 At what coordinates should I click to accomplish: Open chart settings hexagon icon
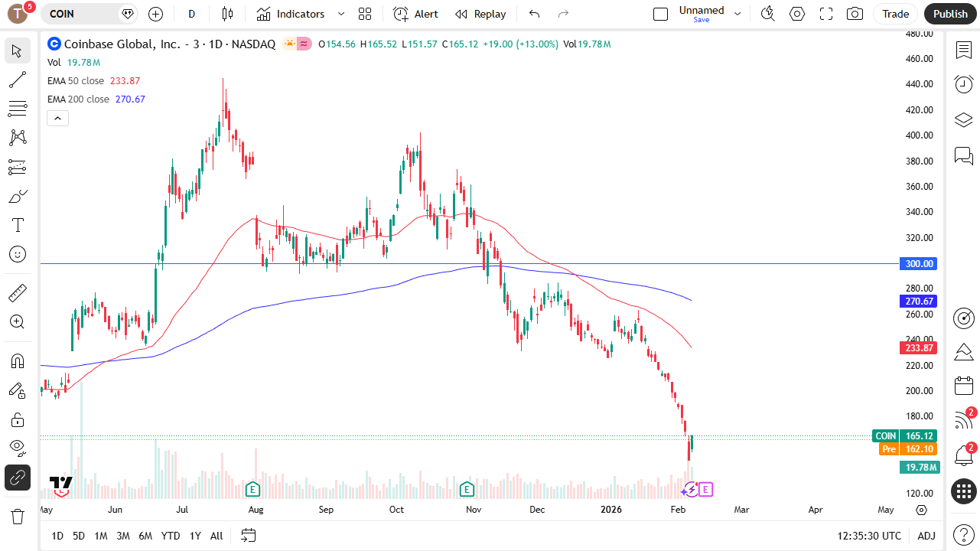797,14
